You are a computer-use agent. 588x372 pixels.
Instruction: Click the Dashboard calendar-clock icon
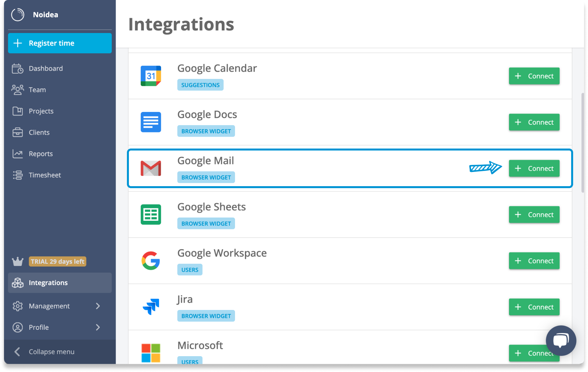point(18,69)
